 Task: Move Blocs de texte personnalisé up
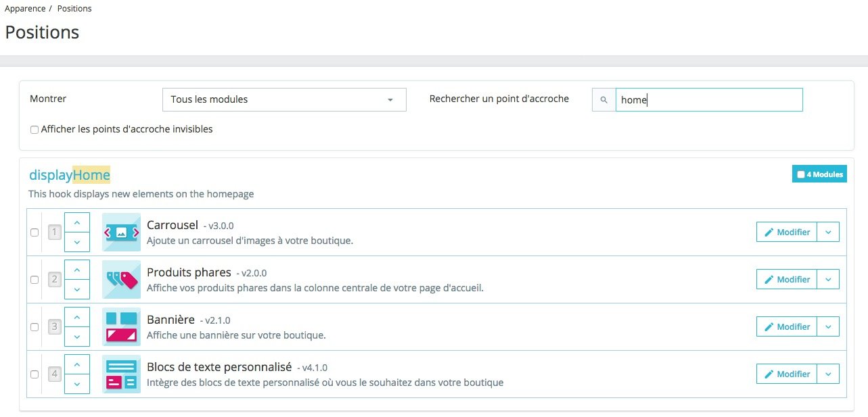tap(76, 364)
